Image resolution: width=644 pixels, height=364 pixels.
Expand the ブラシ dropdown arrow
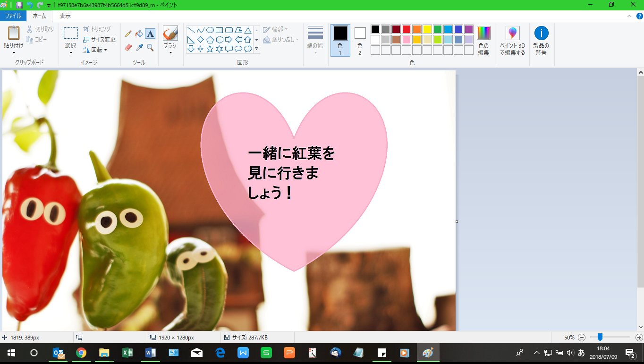click(170, 52)
